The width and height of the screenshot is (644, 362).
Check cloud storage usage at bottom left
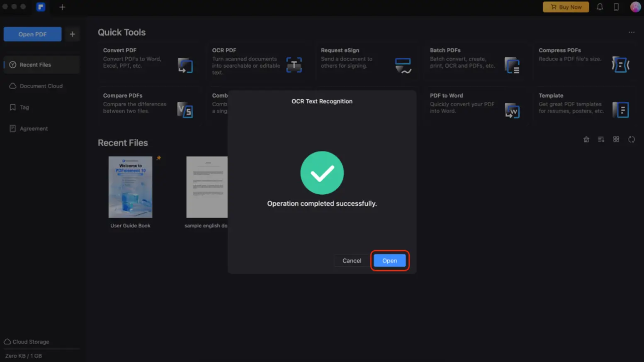26,342
